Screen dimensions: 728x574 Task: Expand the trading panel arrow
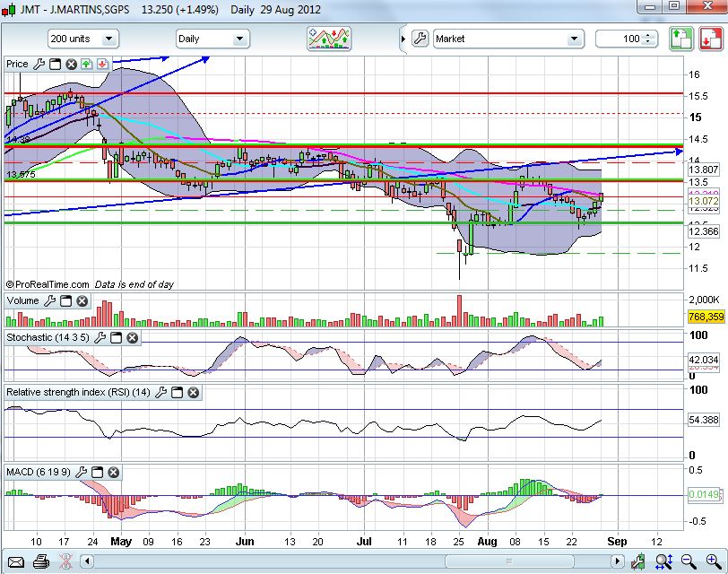(x=403, y=39)
